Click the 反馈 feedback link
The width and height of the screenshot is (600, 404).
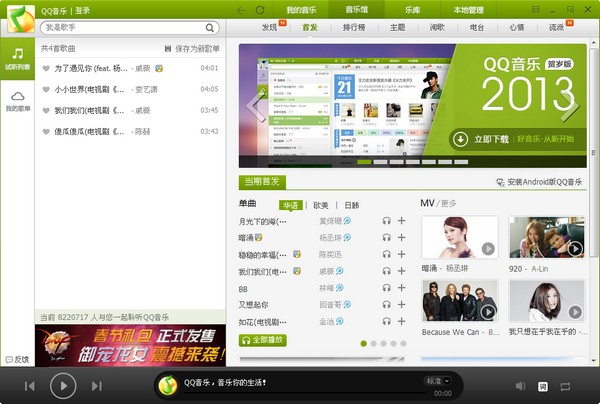[18, 360]
